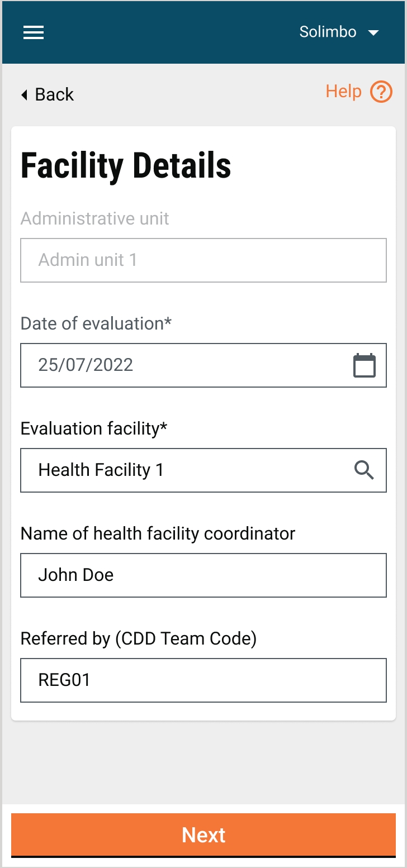
Task: Click the facility search magnifier icon
Action: pyautogui.click(x=364, y=470)
